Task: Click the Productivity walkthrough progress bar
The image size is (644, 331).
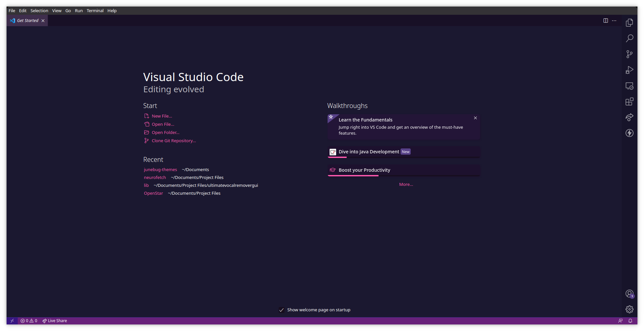Action: coord(404,176)
